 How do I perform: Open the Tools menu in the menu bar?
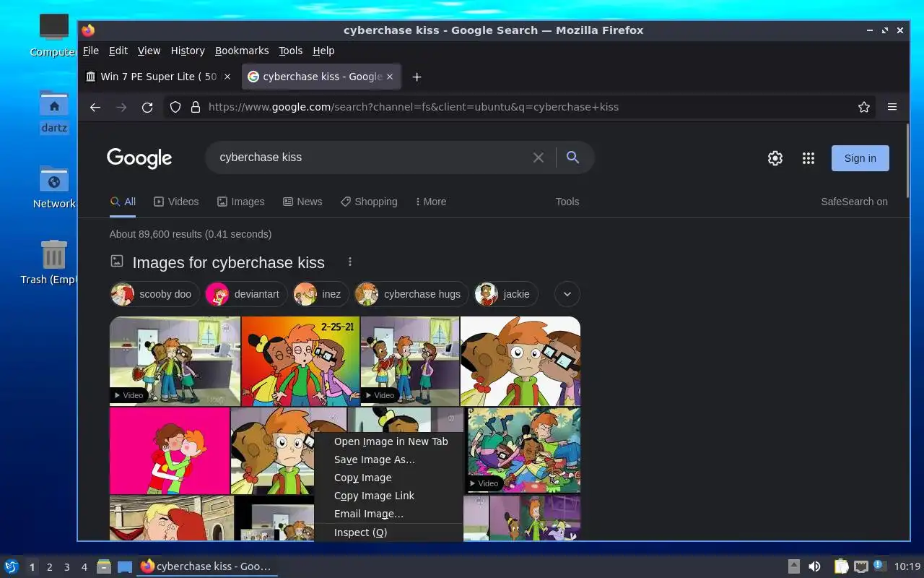tap(290, 51)
